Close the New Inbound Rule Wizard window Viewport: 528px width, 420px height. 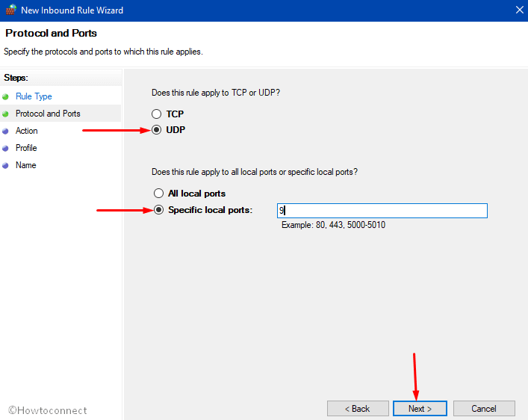click(x=519, y=10)
